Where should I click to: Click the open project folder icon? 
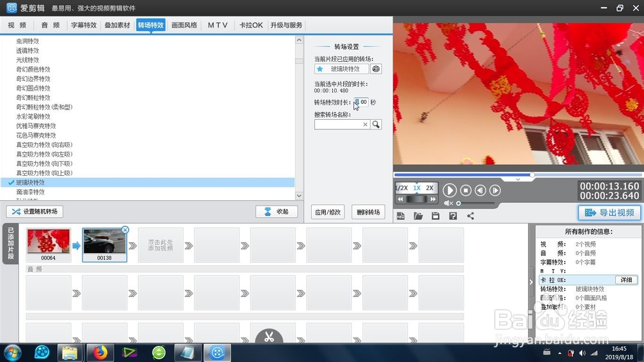418,216
